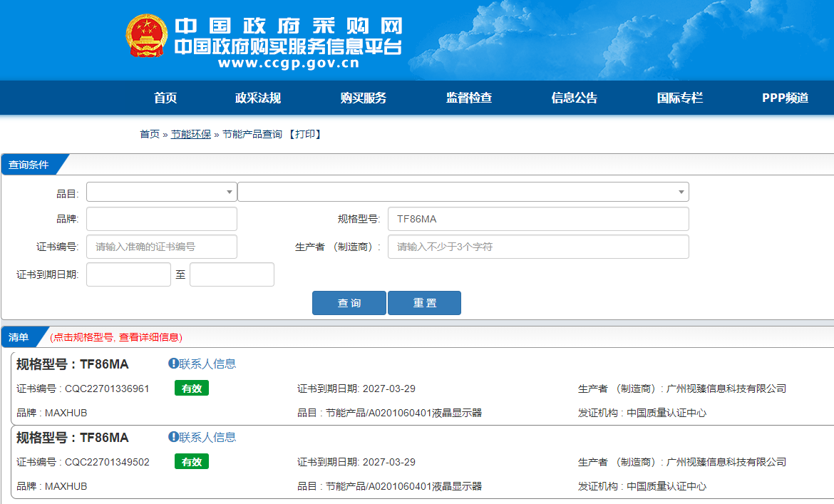Switch to PPP频道 in navigation

785,98
